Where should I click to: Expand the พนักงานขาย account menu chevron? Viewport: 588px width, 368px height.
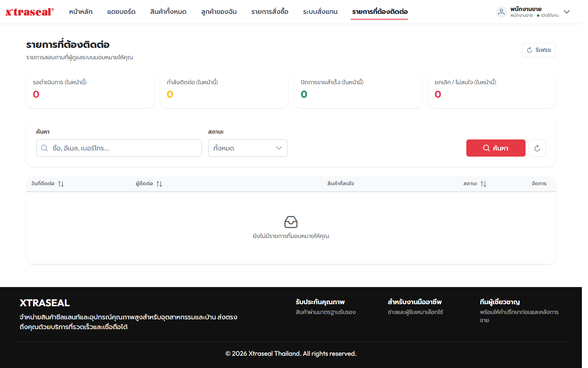[567, 12]
